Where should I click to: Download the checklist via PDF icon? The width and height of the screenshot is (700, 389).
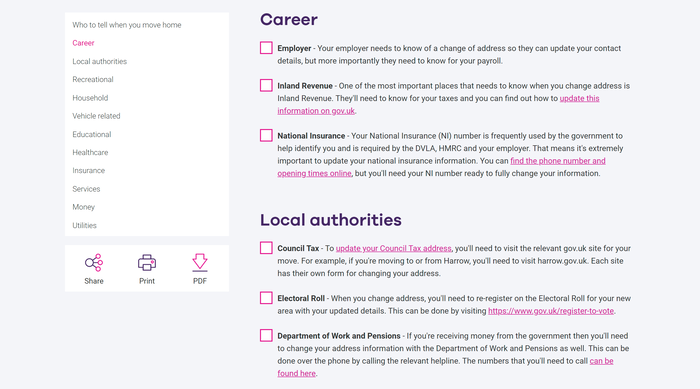(200, 263)
